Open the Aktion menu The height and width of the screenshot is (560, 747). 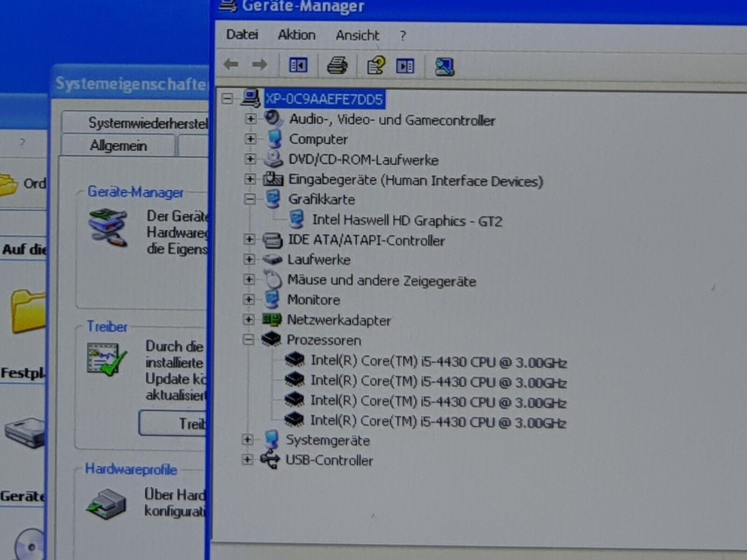[x=296, y=35]
